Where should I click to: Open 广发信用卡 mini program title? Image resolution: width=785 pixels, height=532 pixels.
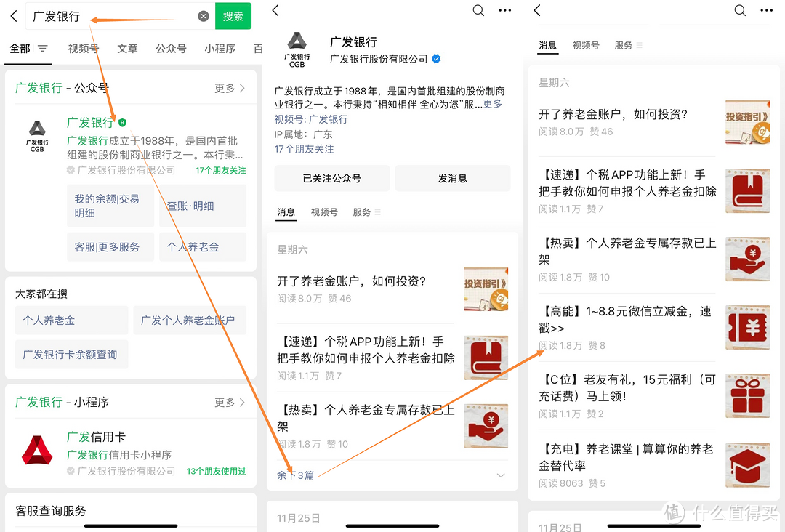(96, 437)
